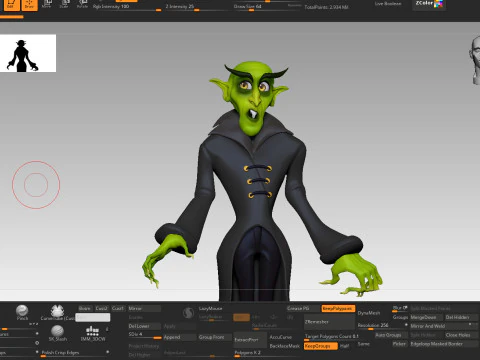Click the Close Holes button
Screen dimensions: 480x360
coord(462,335)
